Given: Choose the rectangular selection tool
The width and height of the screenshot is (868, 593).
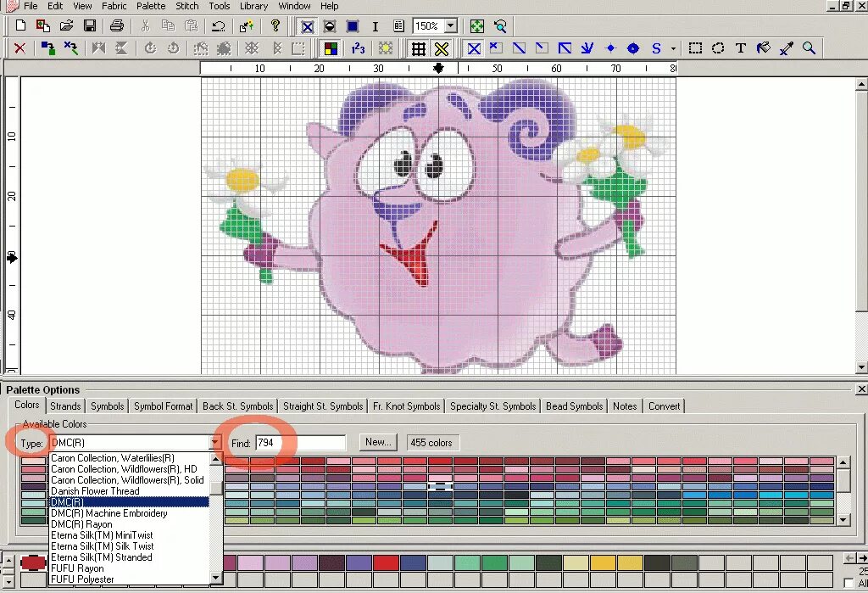Looking at the screenshot, I should (x=695, y=48).
